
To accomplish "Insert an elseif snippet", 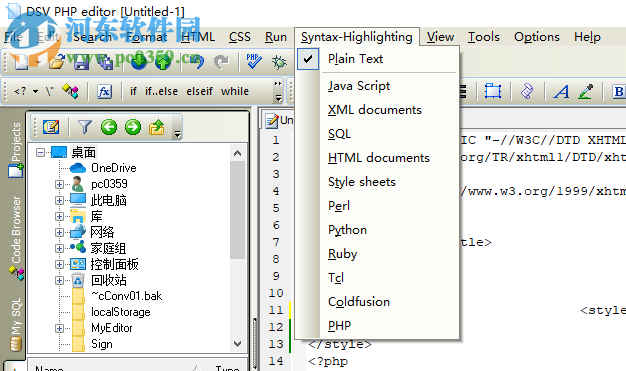I will click(199, 91).
